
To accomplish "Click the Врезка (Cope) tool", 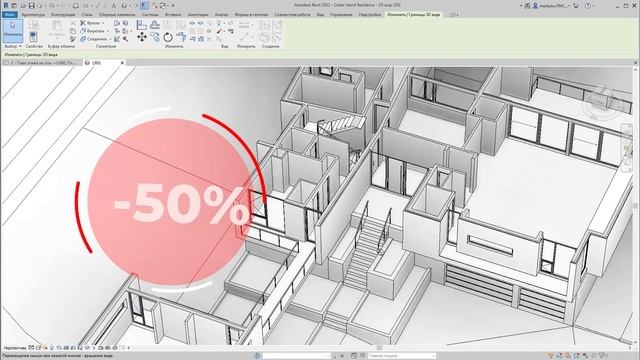I will click(x=91, y=23).
